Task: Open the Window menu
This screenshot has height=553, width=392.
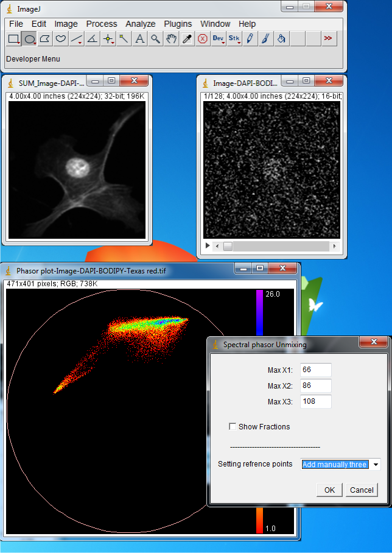Action: tap(215, 24)
